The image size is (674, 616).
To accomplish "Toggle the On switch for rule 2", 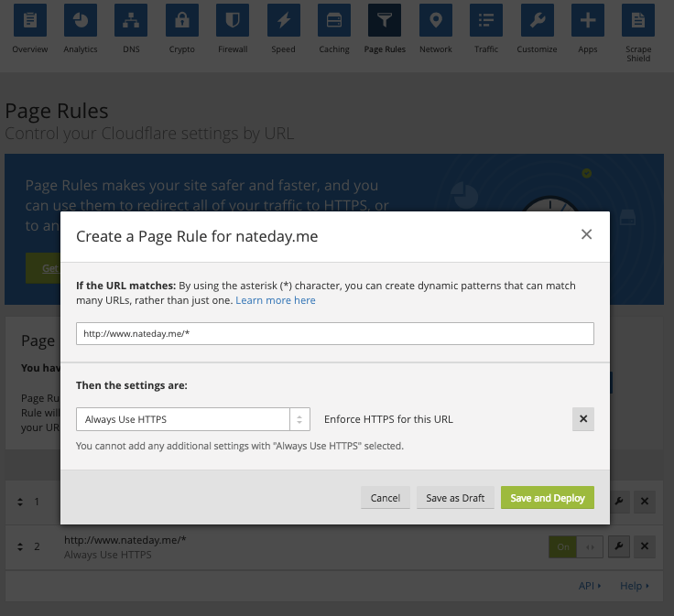I will [x=576, y=546].
